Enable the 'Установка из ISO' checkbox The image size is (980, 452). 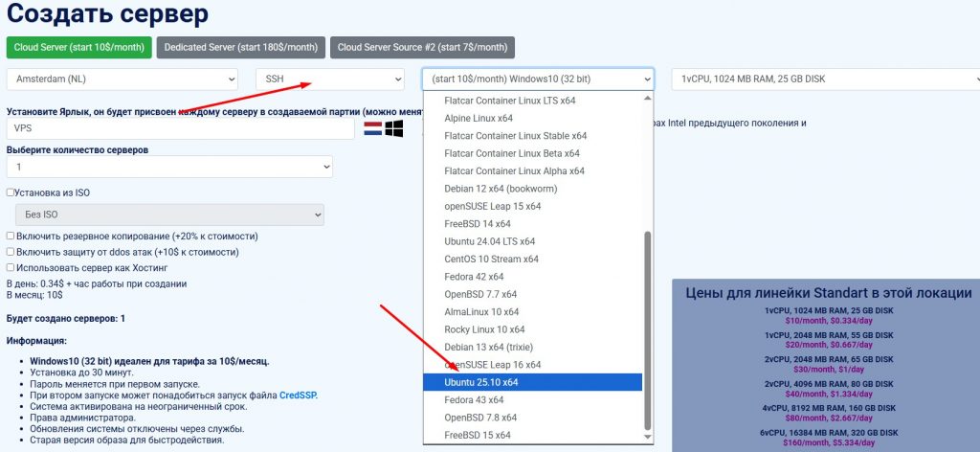click(11, 192)
